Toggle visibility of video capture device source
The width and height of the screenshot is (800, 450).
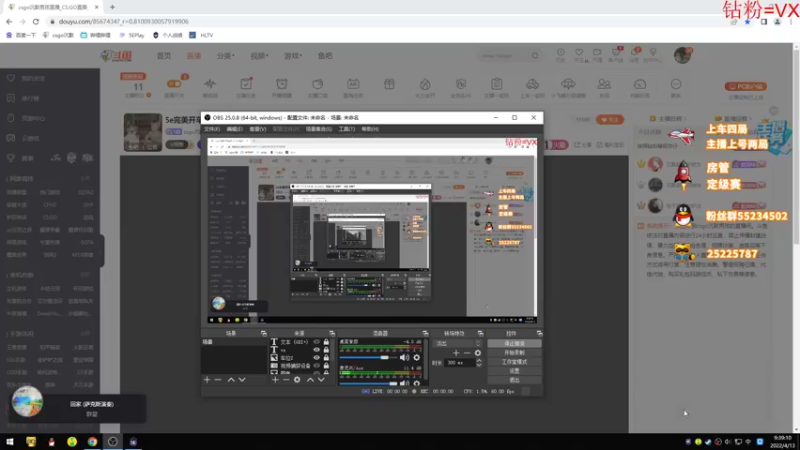tap(316, 366)
